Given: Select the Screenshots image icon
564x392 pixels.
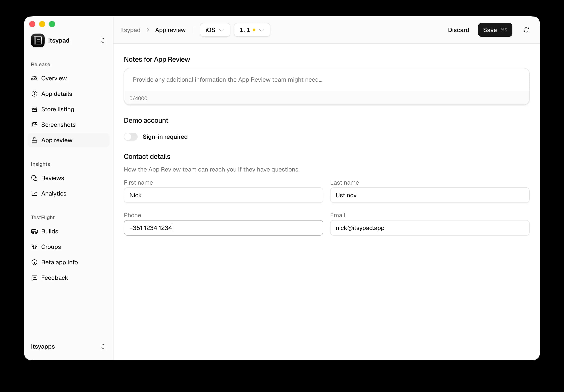Looking at the screenshot, I should (x=35, y=125).
